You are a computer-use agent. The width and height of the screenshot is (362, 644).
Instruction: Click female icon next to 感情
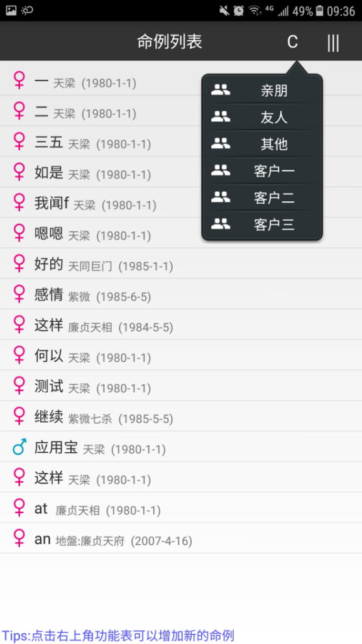(19, 294)
